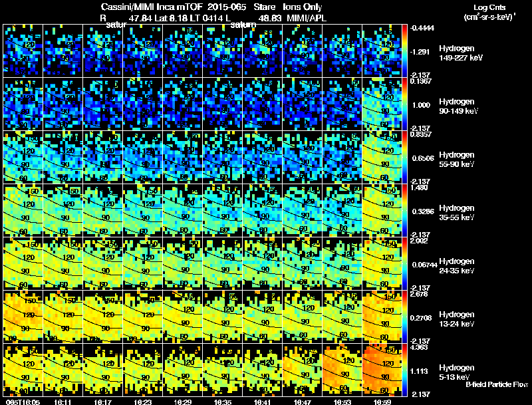532x405 pixels.
Task: Open the 13-24 keV panel at 065T16:05
Action: 23,317
